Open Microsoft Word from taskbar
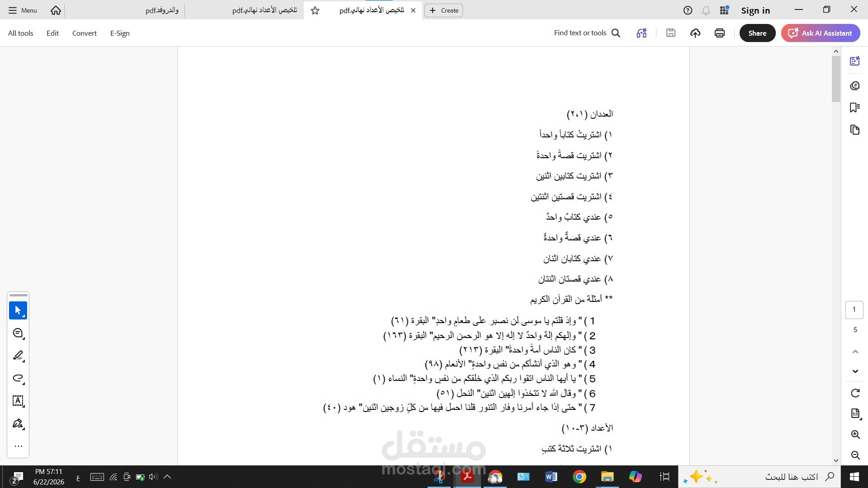Viewport: 868px width, 488px height. coord(551,477)
